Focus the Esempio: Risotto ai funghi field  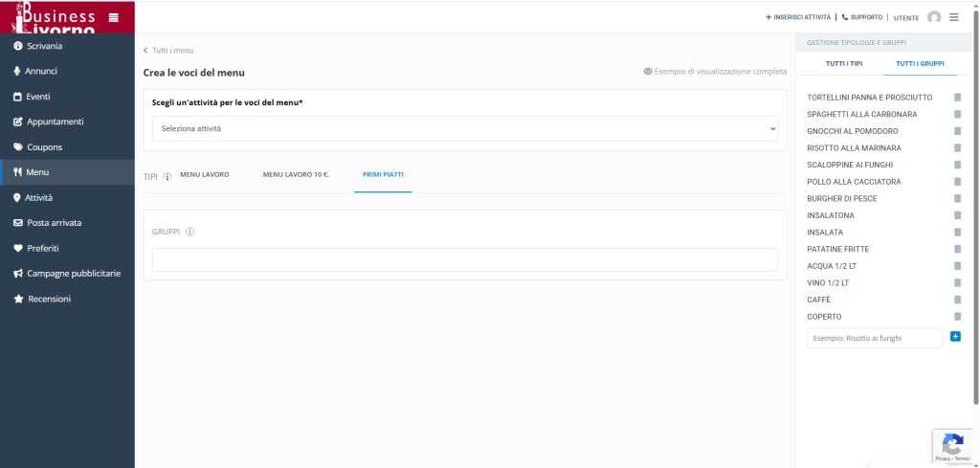click(874, 338)
